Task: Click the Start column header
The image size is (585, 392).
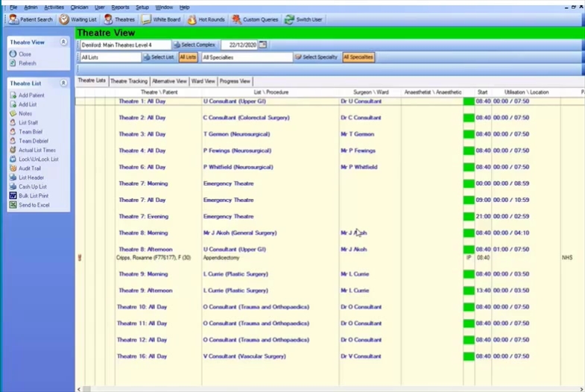Action: coord(482,92)
